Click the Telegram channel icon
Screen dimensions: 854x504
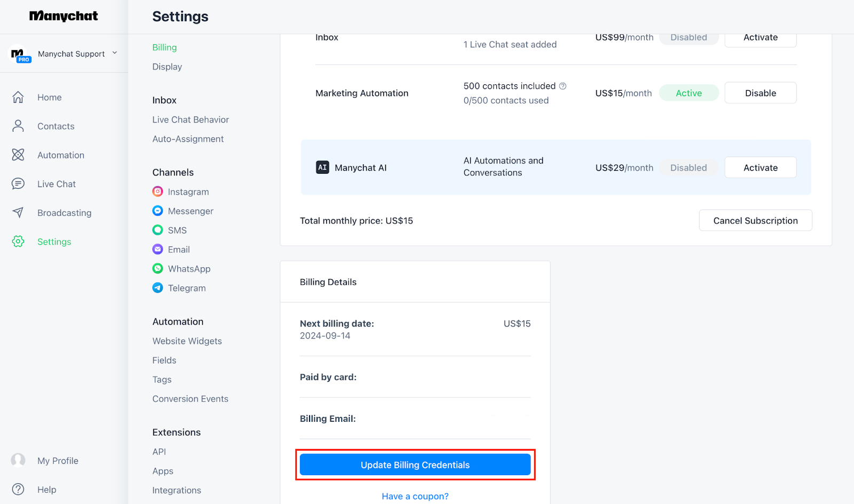pyautogui.click(x=157, y=287)
